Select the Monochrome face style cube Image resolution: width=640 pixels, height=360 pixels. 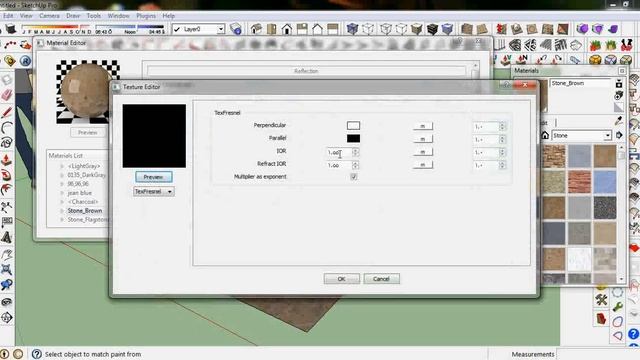[448, 29]
